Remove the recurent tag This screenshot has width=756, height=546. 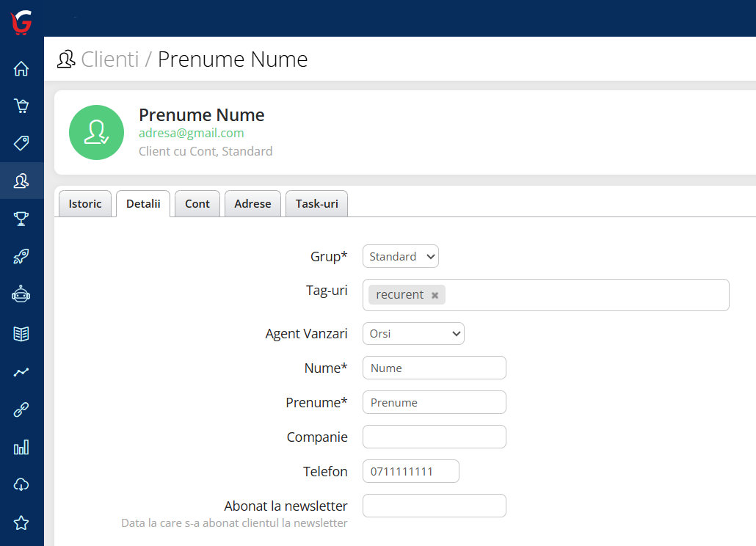click(x=435, y=295)
